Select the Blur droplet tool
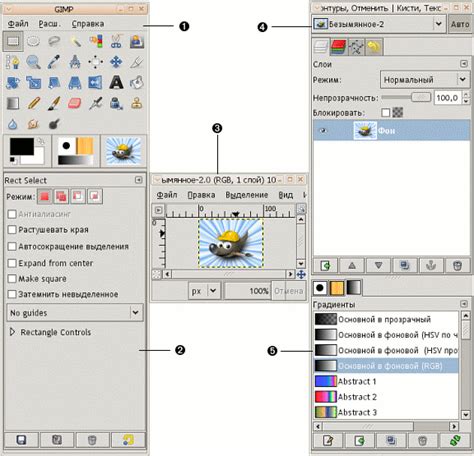This screenshot has width=474, height=456. point(13,124)
